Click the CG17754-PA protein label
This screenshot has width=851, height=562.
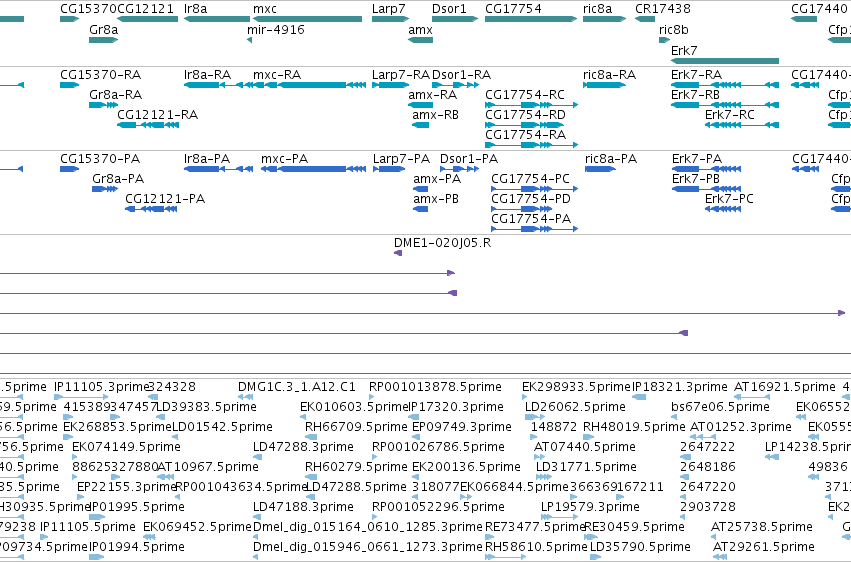point(531,219)
